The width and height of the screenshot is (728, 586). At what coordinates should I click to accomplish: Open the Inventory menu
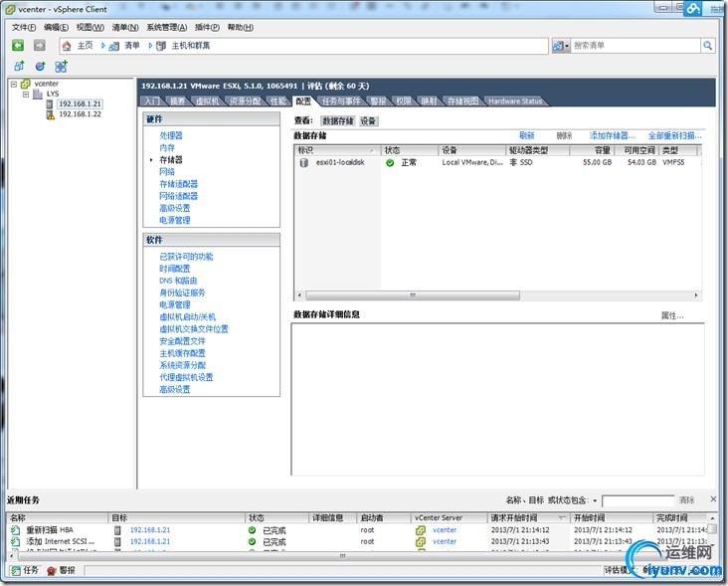coord(125,28)
